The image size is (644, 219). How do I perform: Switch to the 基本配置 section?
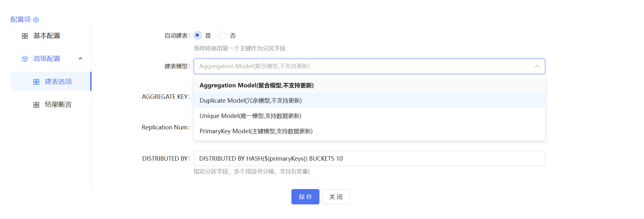click(x=47, y=36)
